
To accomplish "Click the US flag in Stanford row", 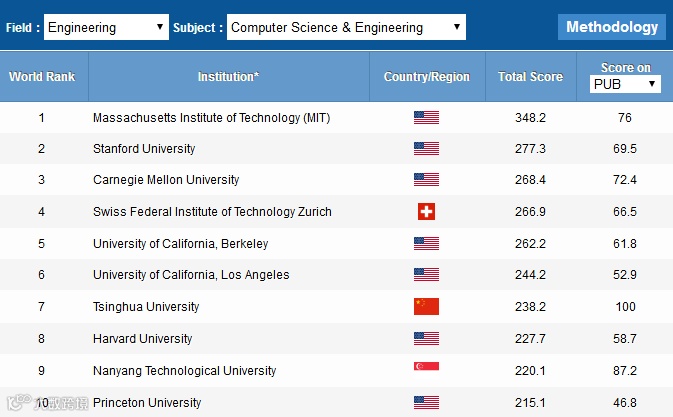I will click(x=426, y=149).
